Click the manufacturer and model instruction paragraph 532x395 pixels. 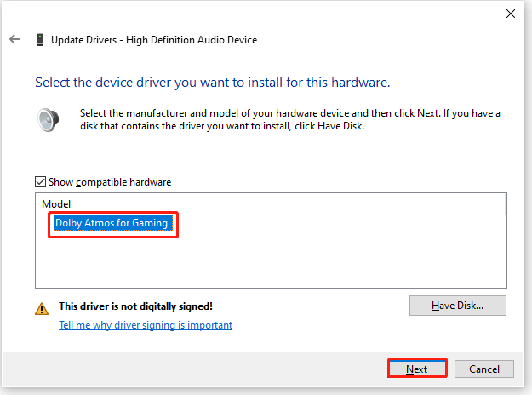(x=290, y=119)
